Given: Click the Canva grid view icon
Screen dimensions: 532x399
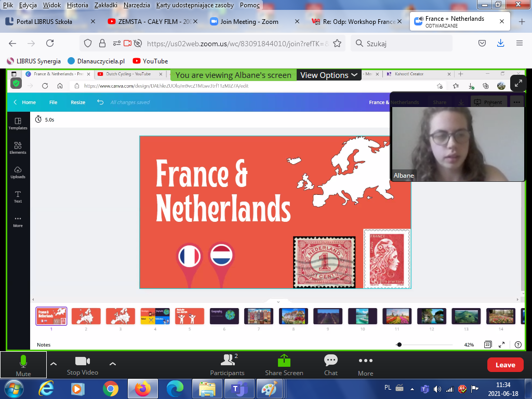Looking at the screenshot, I should click(x=487, y=345).
